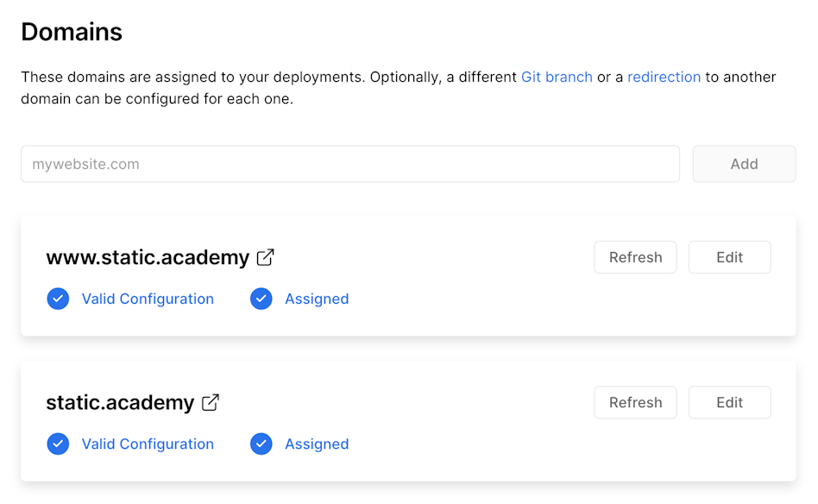Image resolution: width=818 pixels, height=504 pixels.
Task: Select the static.academy domain name heading
Action: (119, 401)
